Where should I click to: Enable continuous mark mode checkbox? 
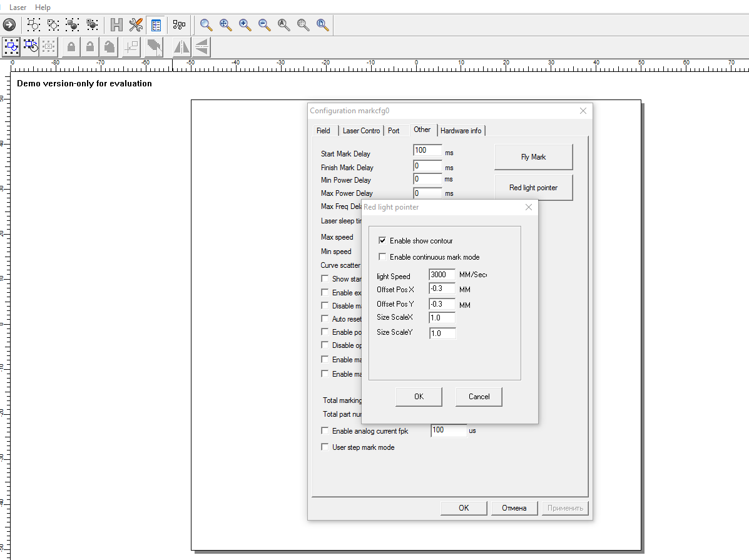coord(382,257)
